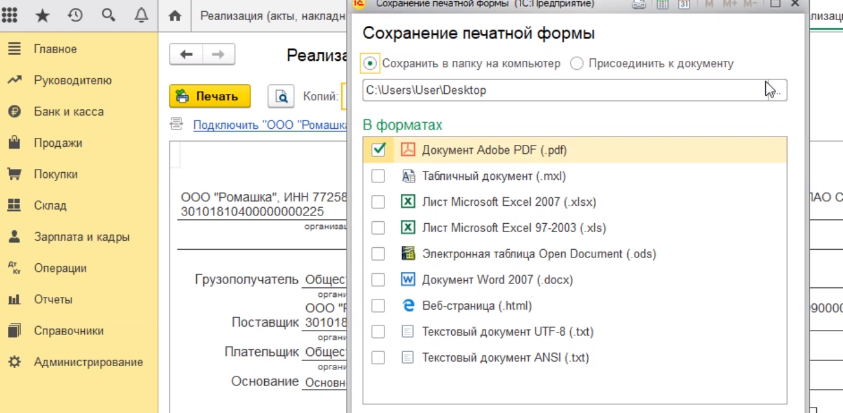Open Favorites star icon

coord(43,16)
